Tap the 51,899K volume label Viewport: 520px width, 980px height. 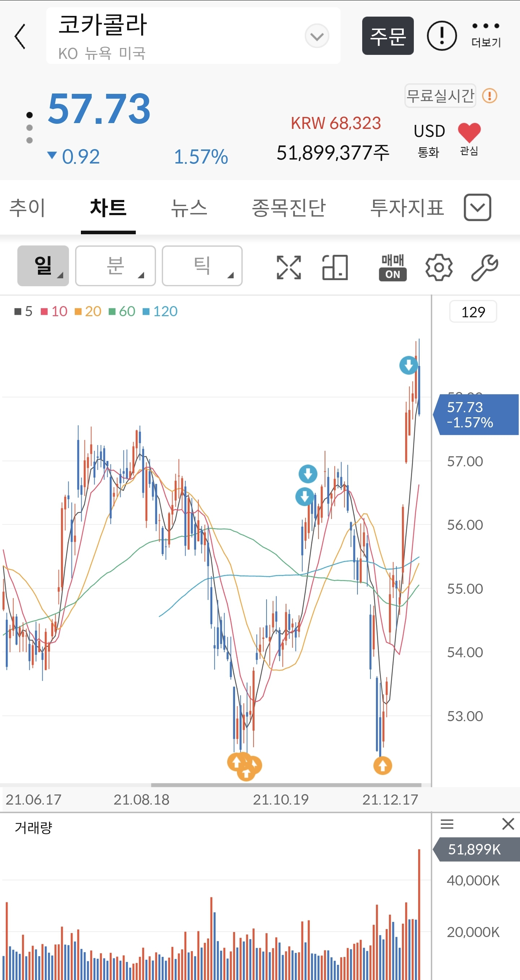click(x=476, y=849)
